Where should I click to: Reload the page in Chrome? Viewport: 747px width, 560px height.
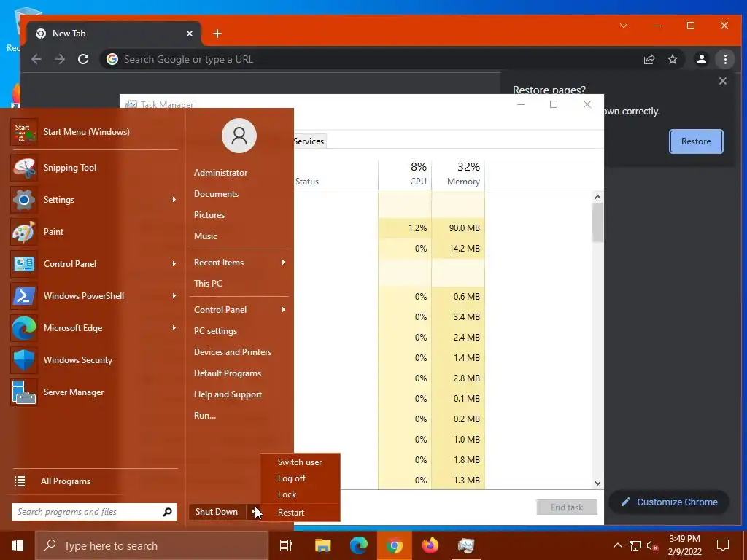point(83,59)
